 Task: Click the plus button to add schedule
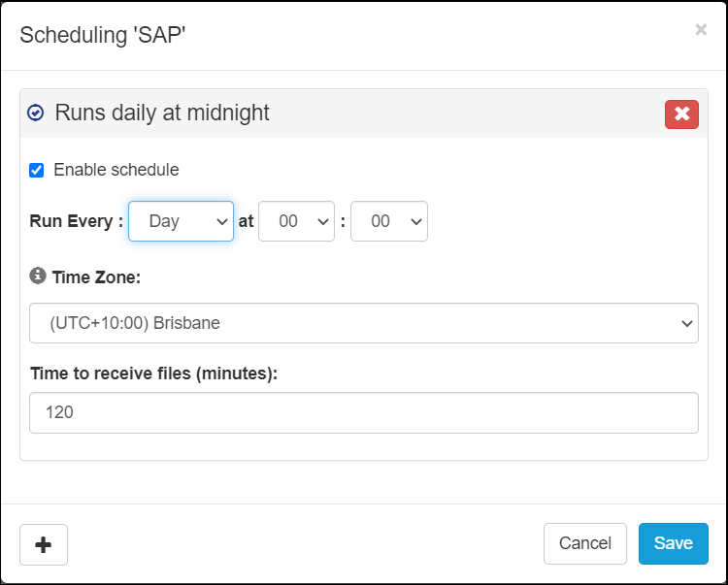[x=44, y=544]
